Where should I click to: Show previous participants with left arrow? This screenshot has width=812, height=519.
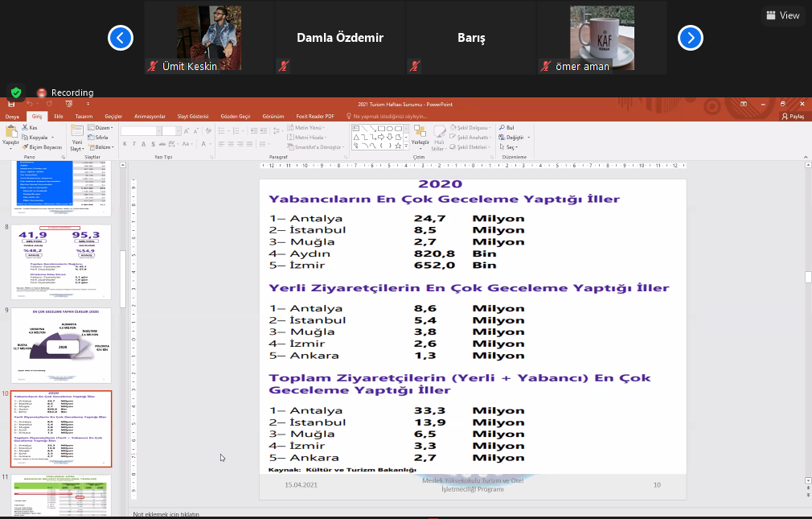121,38
